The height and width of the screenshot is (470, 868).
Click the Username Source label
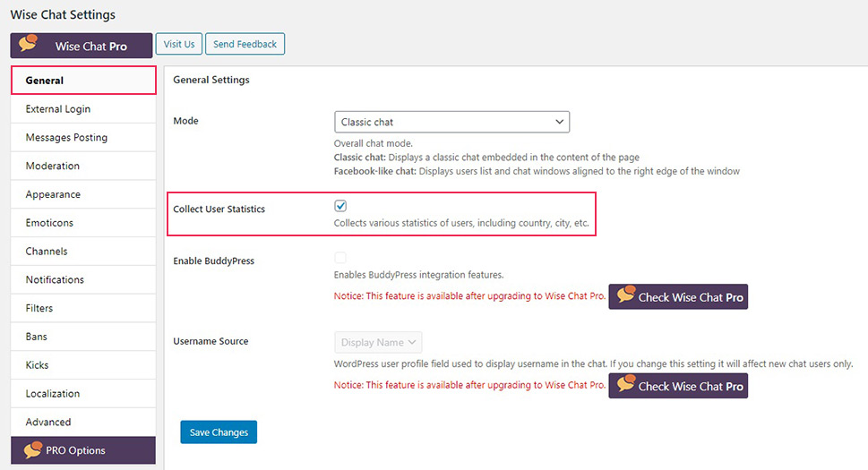click(211, 341)
